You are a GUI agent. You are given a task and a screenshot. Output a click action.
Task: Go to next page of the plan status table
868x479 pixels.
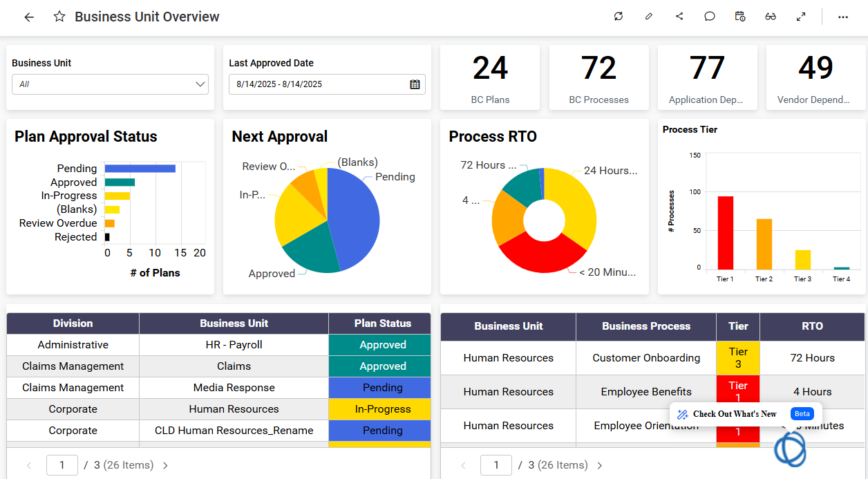click(x=166, y=466)
